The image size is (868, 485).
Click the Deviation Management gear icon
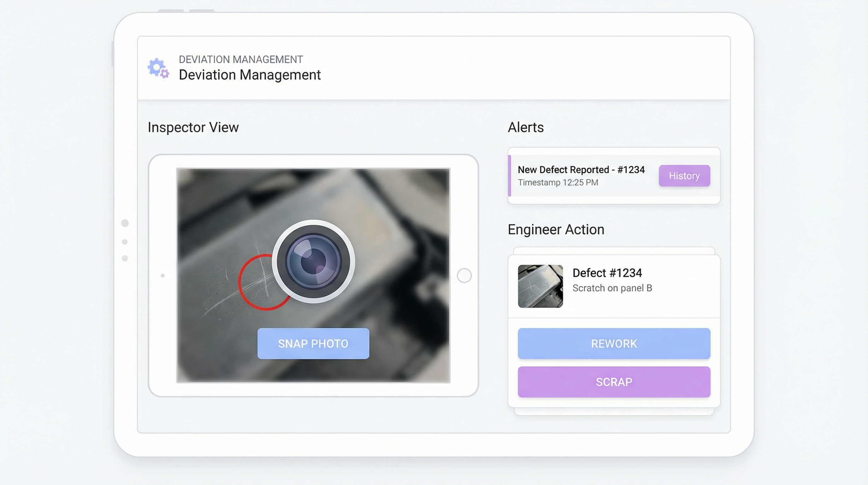click(x=157, y=67)
